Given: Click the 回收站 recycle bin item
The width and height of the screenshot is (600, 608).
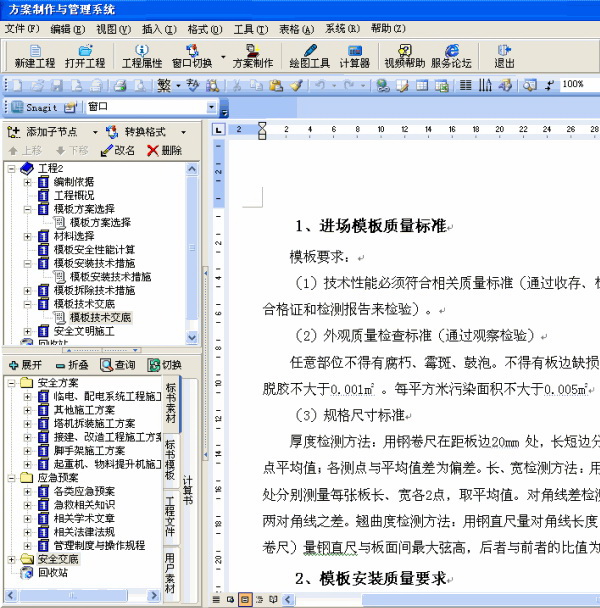Looking at the screenshot, I should pos(53,573).
